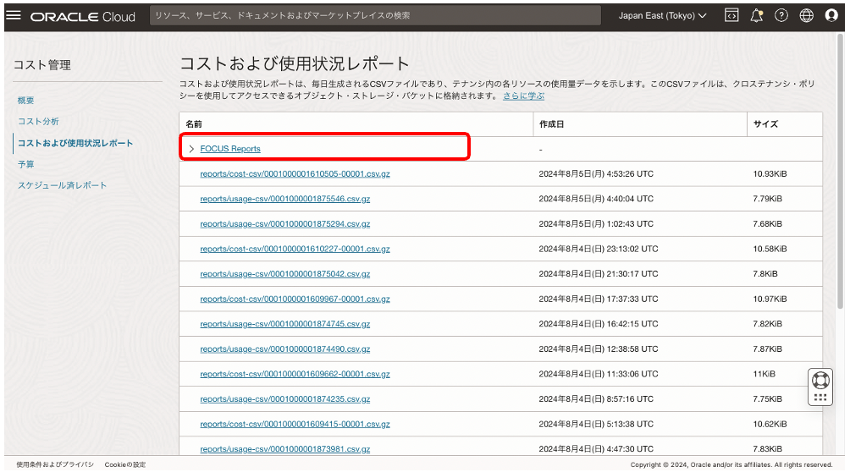Select the 7.8KiB size cell

tap(765, 274)
